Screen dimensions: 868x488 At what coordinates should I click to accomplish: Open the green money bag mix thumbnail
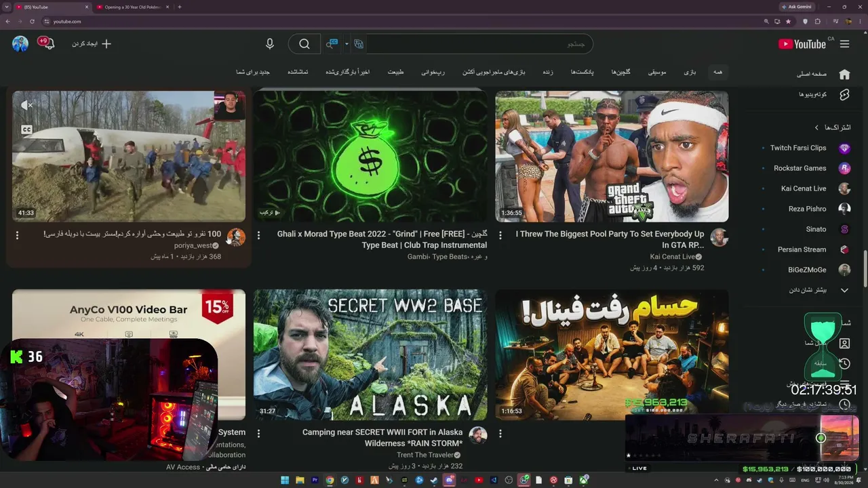pyautogui.click(x=370, y=157)
